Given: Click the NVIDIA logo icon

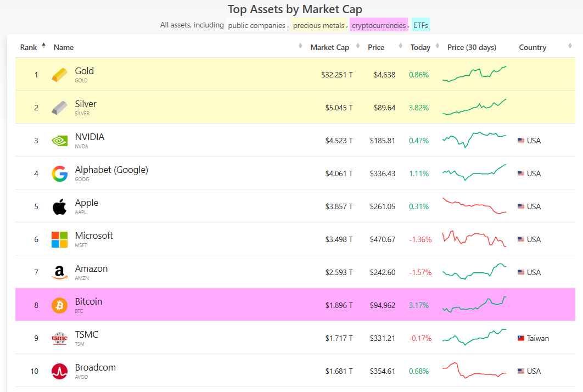Looking at the screenshot, I should pyautogui.click(x=60, y=141).
